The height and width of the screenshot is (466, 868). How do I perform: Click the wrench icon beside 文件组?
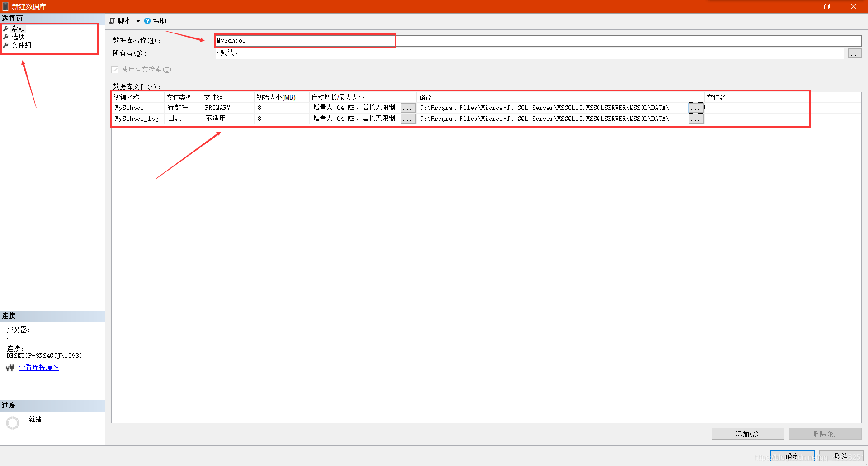coord(6,45)
